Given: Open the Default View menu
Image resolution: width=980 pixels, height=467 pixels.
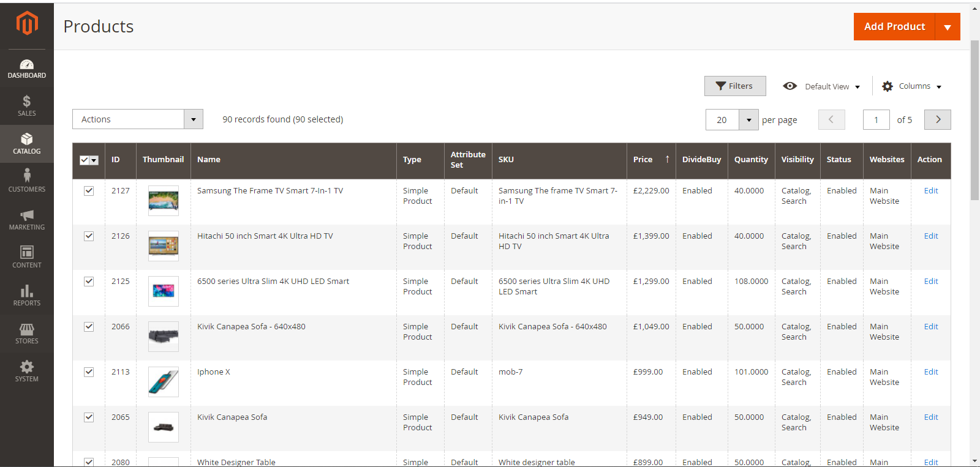Looking at the screenshot, I should pyautogui.click(x=821, y=86).
